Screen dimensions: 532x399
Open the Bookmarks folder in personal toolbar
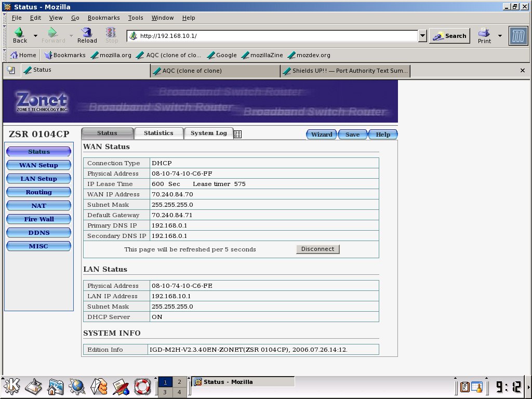65,55
